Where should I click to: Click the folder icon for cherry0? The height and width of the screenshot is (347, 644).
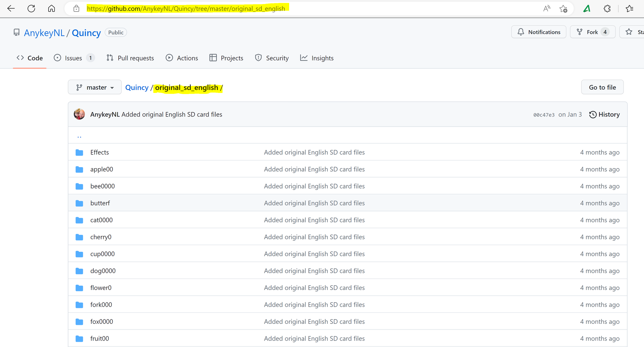[x=79, y=237]
